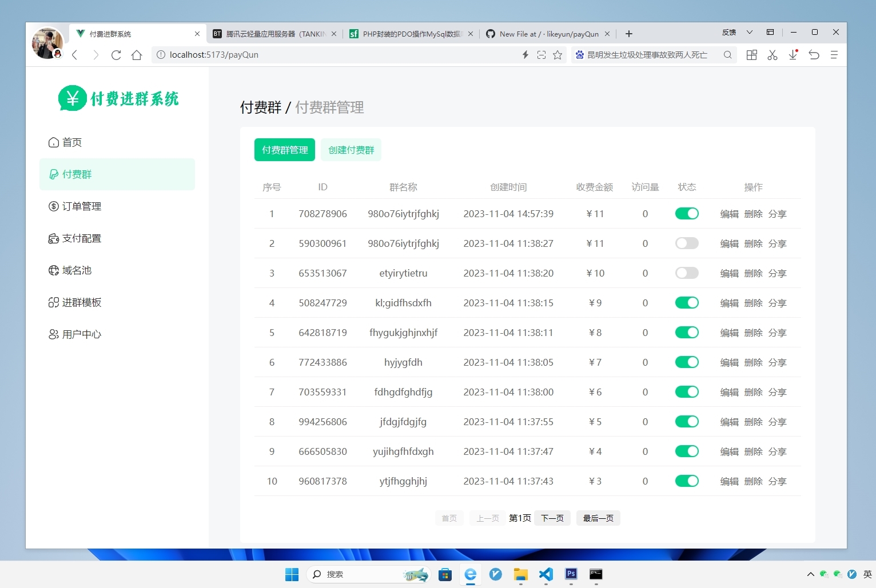Open the 域名池 domain pool page

pyautogui.click(x=77, y=270)
